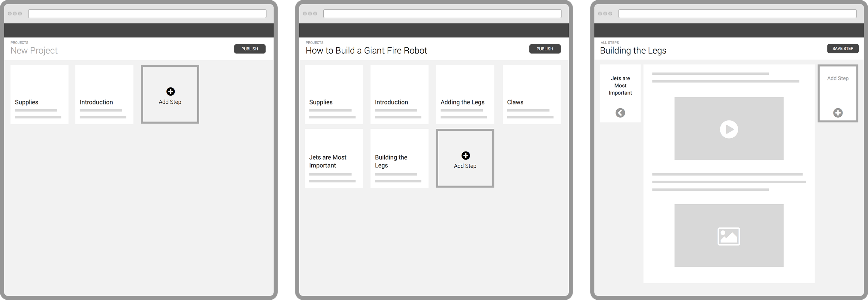Open the Adding the Legs step card
The width and height of the screenshot is (868, 300).
pyautogui.click(x=465, y=94)
